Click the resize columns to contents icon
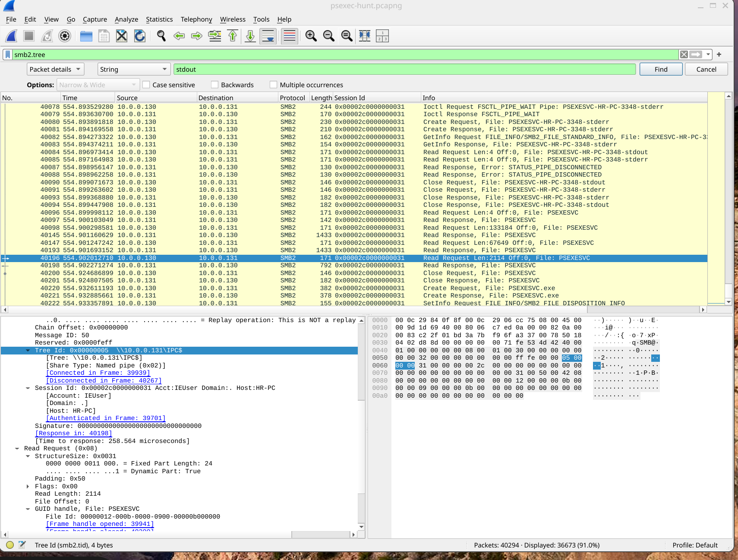The image size is (738, 560). [364, 36]
